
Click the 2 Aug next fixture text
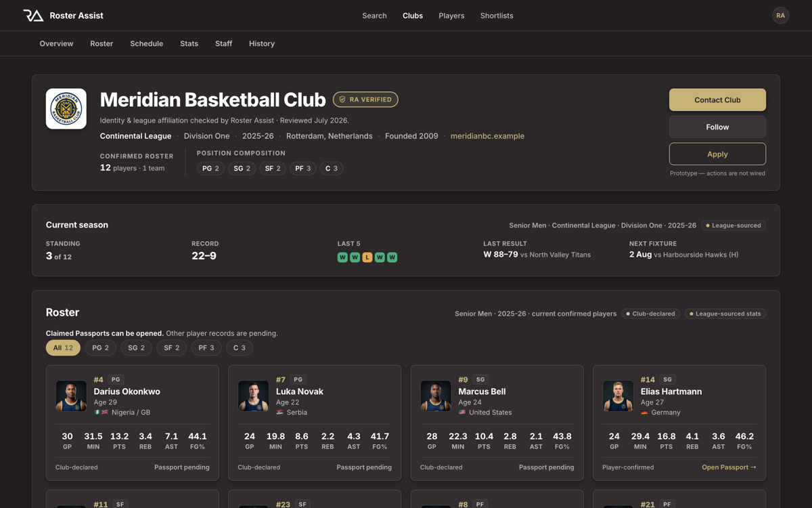[x=640, y=255]
